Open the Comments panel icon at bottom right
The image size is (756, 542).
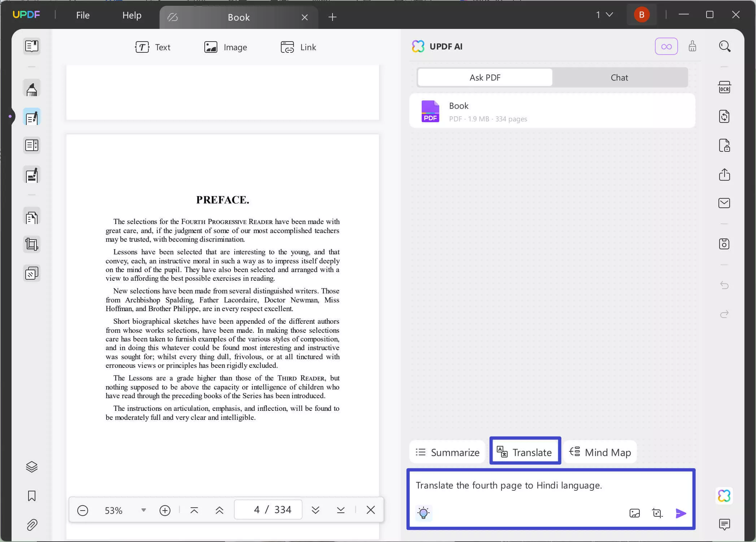[x=725, y=524]
